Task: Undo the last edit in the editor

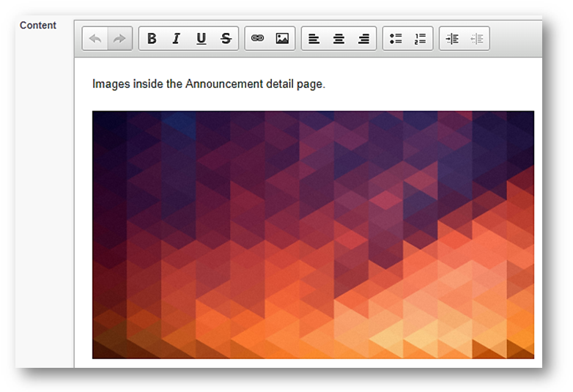Action: (x=95, y=39)
